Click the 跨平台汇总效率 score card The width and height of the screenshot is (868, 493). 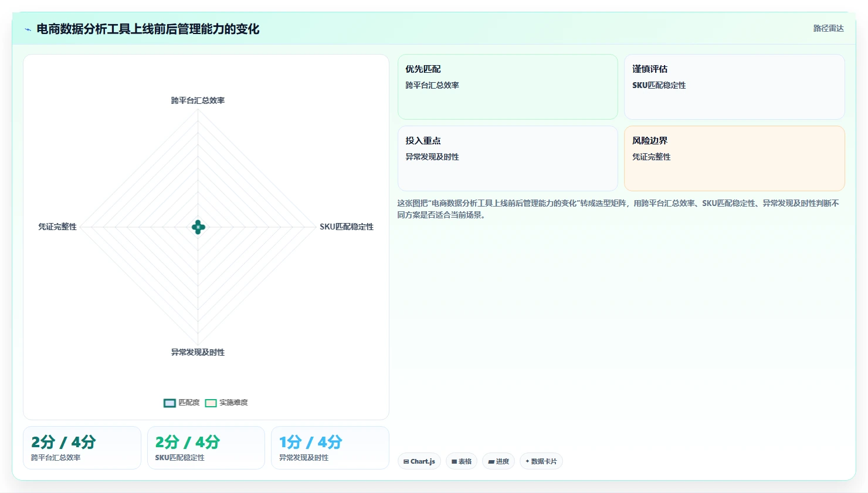click(x=82, y=448)
